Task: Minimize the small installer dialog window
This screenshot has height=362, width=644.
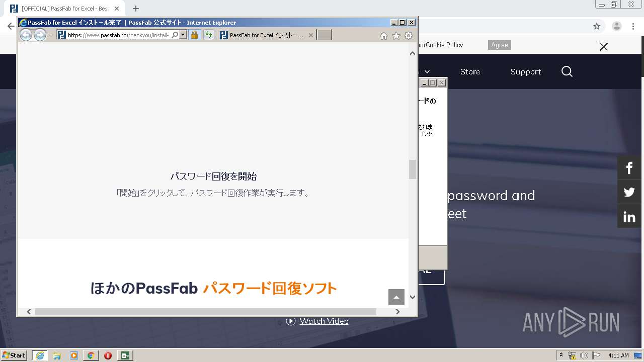Action: click(424, 83)
